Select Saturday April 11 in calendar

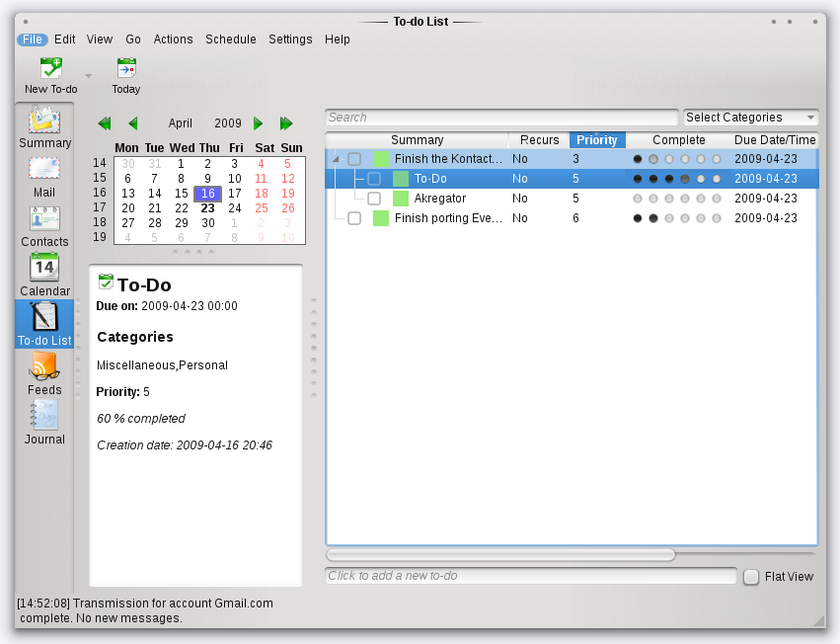coord(261,179)
